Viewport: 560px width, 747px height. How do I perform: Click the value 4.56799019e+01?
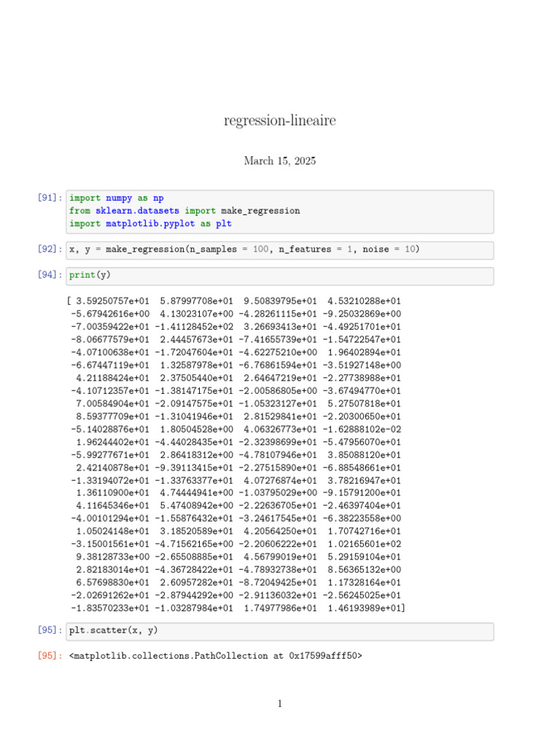(x=280, y=557)
